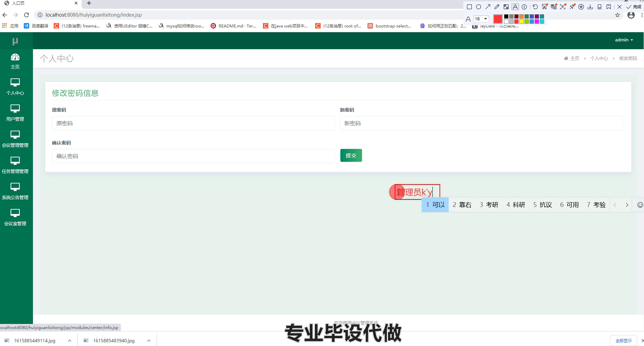Screen dimensions: 644x346
Task: Click the screenshot translate icon
Action: point(554,7)
